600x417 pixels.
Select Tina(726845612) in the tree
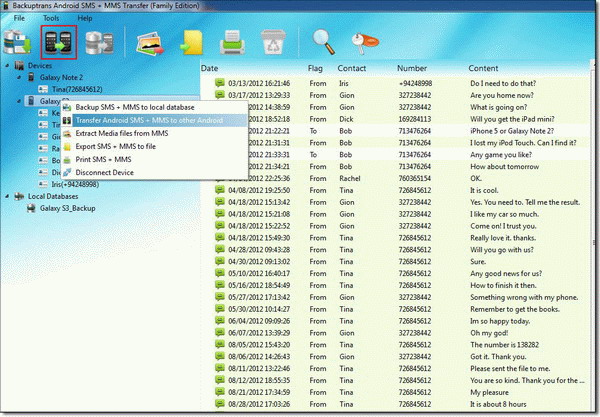[77, 90]
